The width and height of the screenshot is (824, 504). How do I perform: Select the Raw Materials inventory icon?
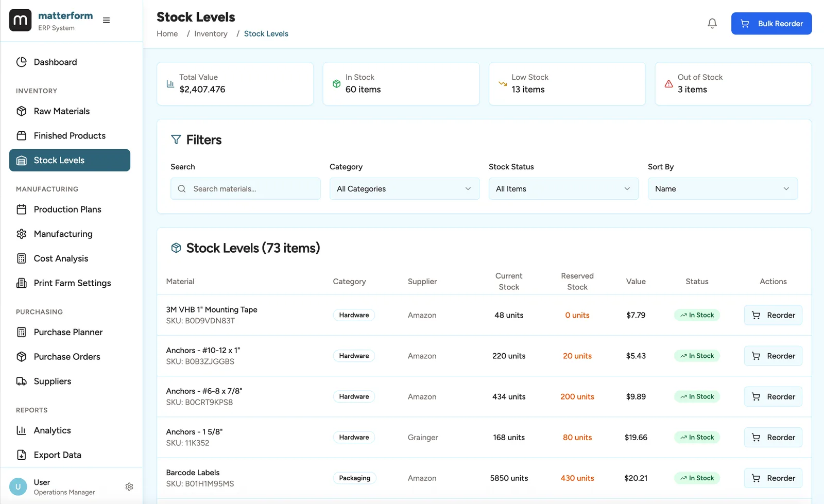(21, 111)
